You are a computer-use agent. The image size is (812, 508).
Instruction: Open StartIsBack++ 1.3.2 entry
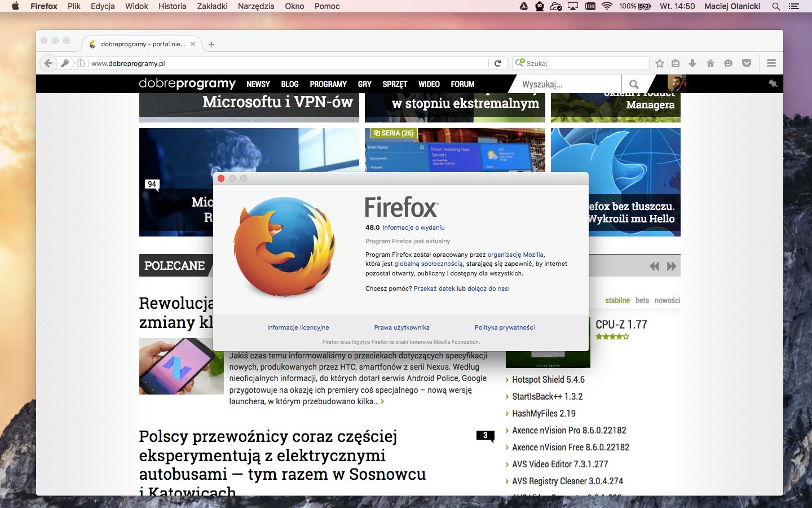tap(547, 397)
